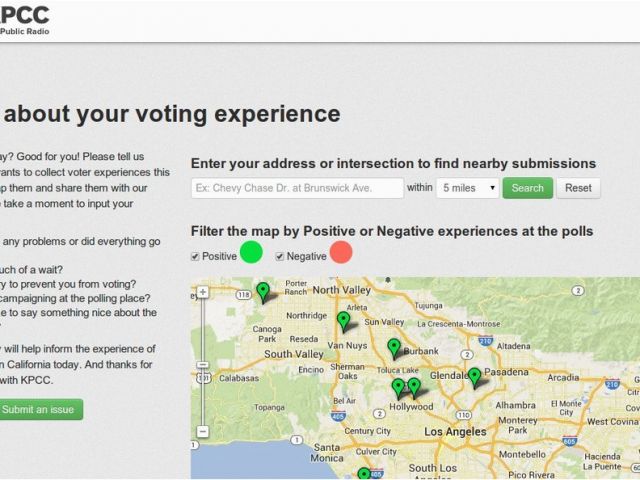The height and width of the screenshot is (480, 640).
Task: Select the green pin near Arleta
Action: coord(344,322)
